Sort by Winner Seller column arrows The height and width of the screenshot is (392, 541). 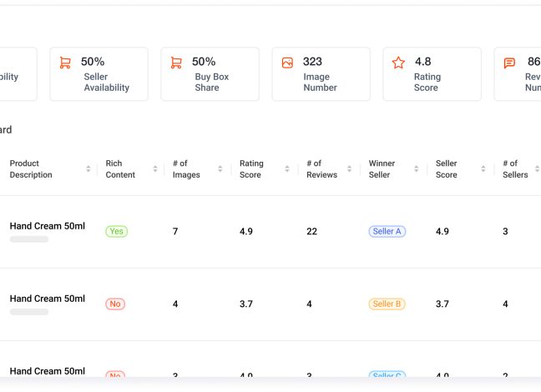pos(417,168)
